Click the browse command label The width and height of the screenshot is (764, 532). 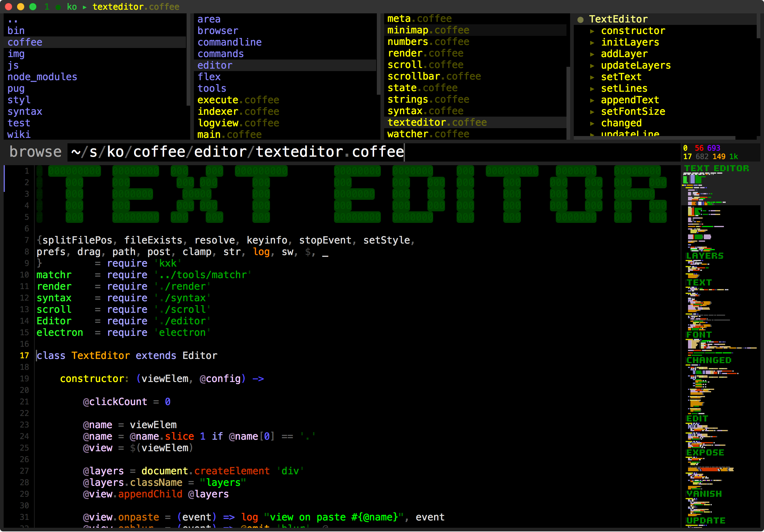click(35, 152)
